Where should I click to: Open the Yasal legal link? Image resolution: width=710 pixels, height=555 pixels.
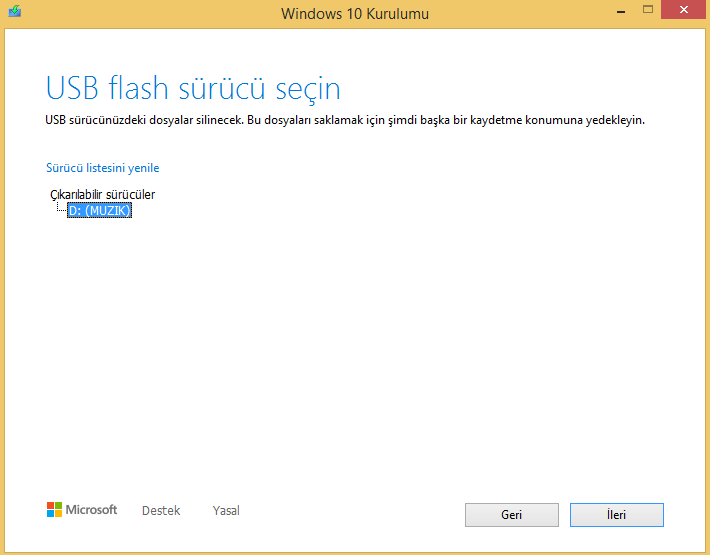point(226,511)
